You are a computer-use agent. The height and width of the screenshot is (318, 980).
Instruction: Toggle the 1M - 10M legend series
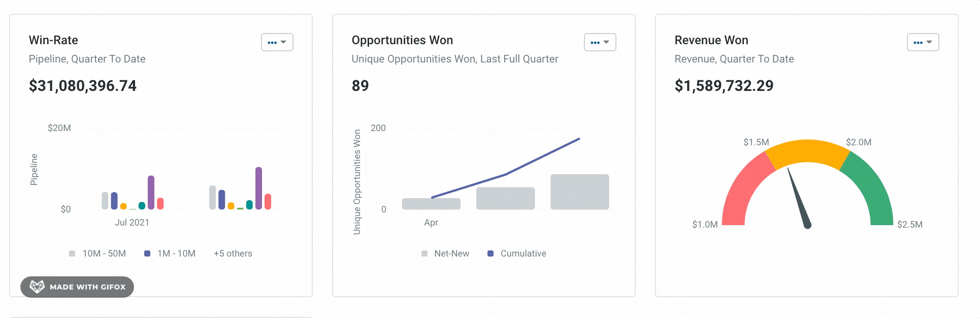pos(170,253)
